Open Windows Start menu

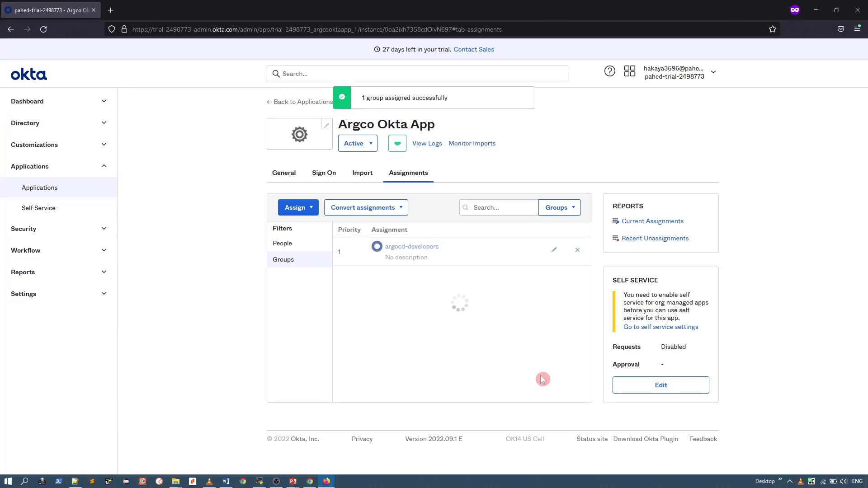pos(8,481)
